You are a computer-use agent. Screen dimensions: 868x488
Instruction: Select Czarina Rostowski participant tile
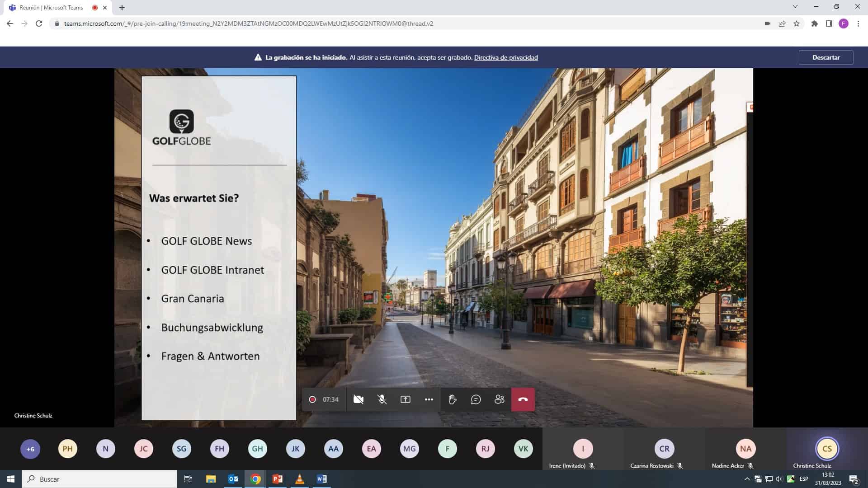(x=665, y=449)
